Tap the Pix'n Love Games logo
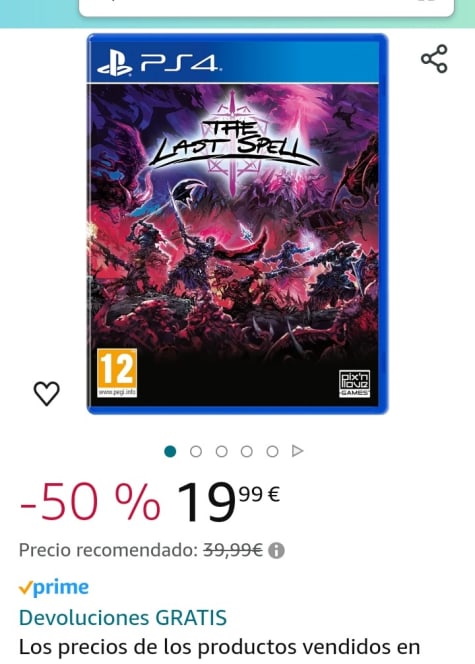 tap(354, 384)
